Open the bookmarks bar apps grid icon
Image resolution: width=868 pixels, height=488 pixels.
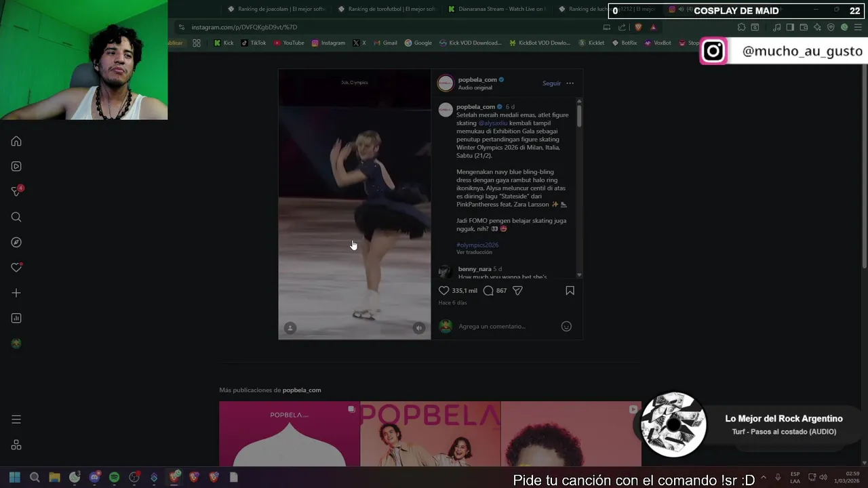tap(196, 43)
